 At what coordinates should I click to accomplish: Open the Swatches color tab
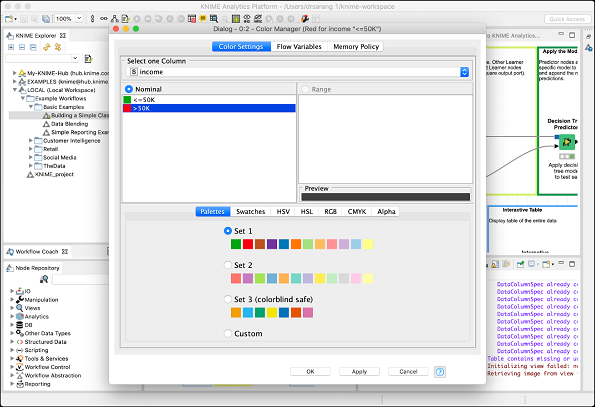click(250, 212)
